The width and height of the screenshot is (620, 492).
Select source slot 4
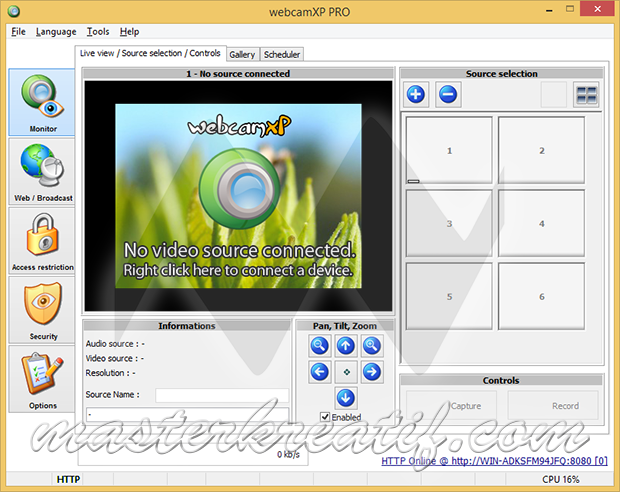click(x=541, y=223)
